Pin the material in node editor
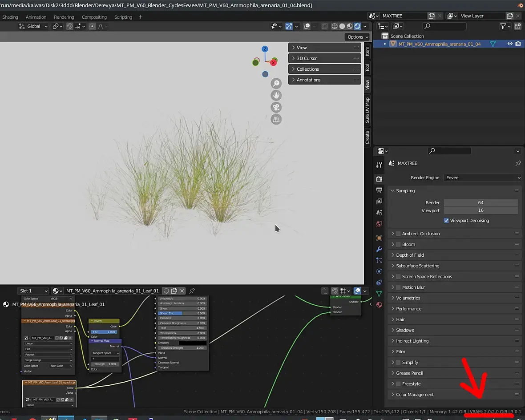525x420 pixels. (192, 291)
